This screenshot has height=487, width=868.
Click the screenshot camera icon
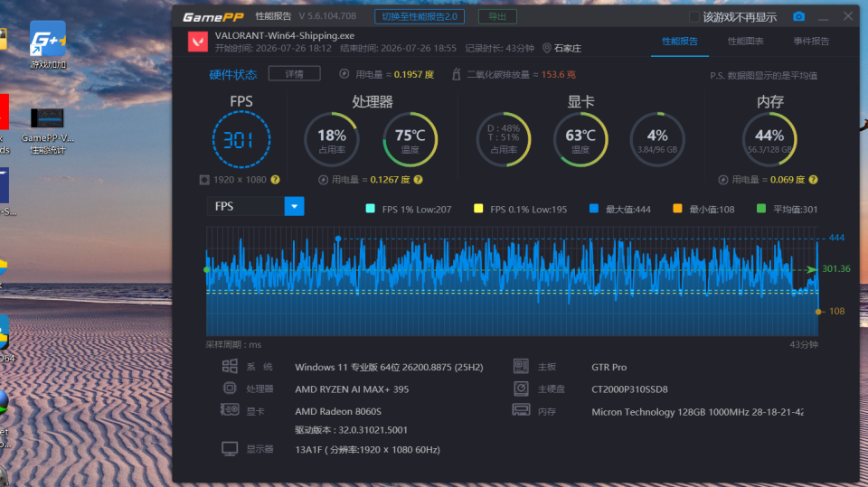[x=798, y=16]
